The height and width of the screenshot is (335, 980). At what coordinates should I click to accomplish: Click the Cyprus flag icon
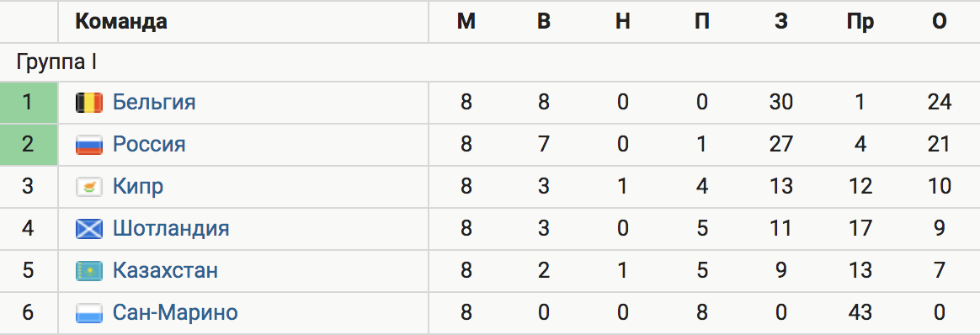88,187
